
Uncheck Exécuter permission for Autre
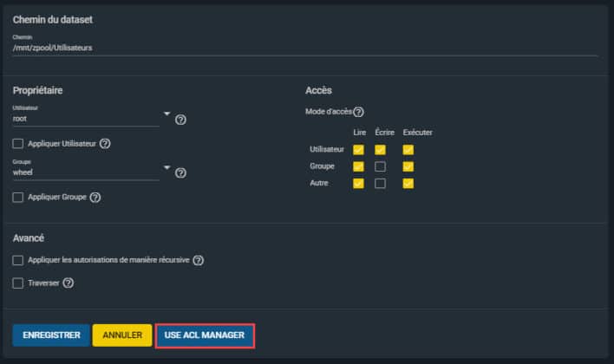(x=408, y=183)
